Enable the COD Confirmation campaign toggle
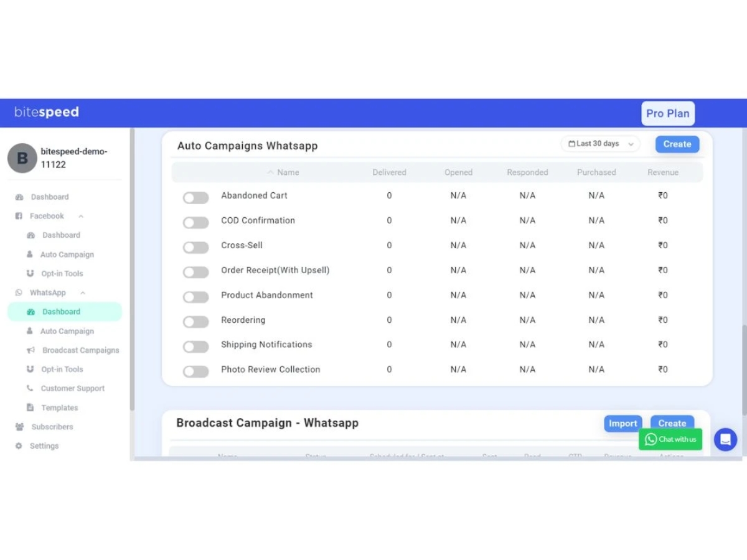The width and height of the screenshot is (747, 560). pyautogui.click(x=195, y=223)
